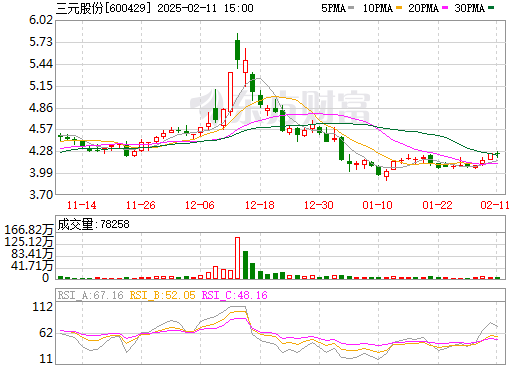Select the 30PMA legend label
Viewport: 520px width, 365px height.
coord(469,8)
